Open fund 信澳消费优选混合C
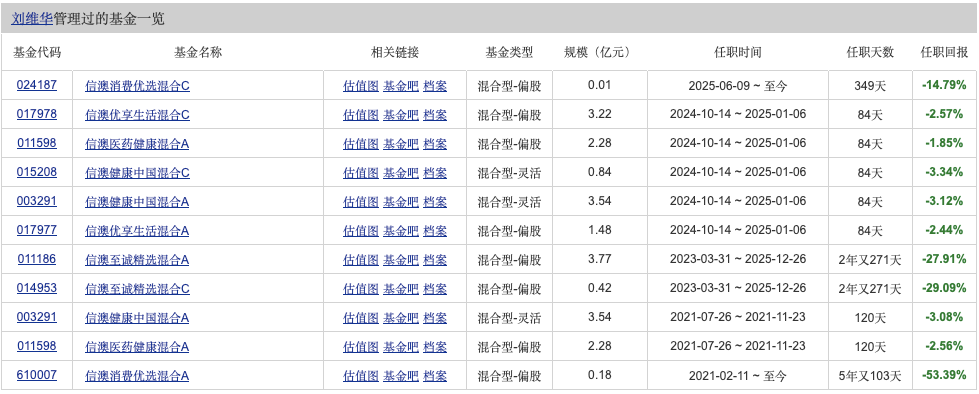 click(x=137, y=86)
